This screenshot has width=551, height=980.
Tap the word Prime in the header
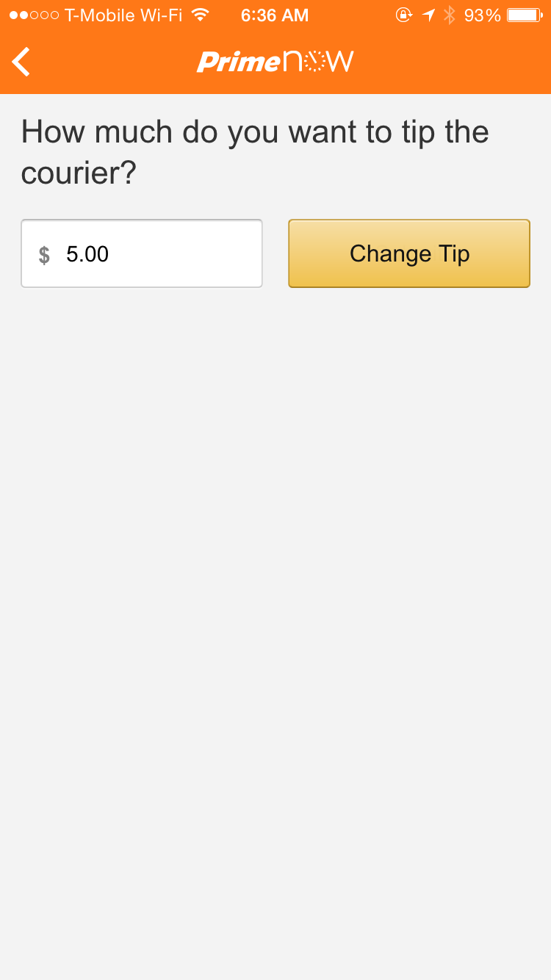238,62
